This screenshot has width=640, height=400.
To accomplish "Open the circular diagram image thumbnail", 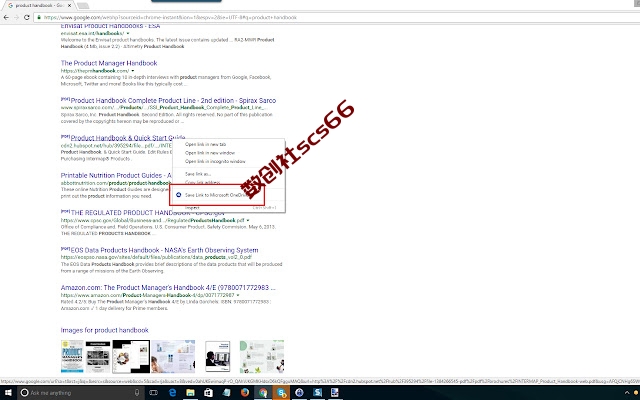I will (131, 356).
